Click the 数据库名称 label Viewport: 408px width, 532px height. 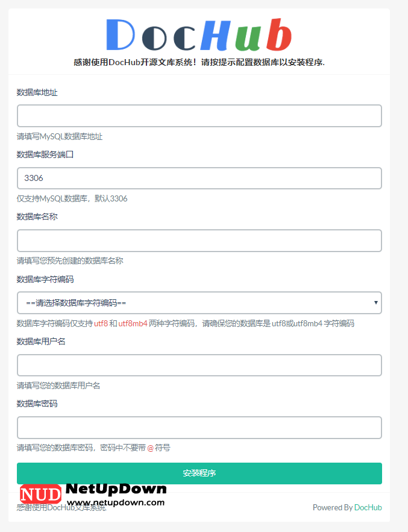click(x=37, y=217)
